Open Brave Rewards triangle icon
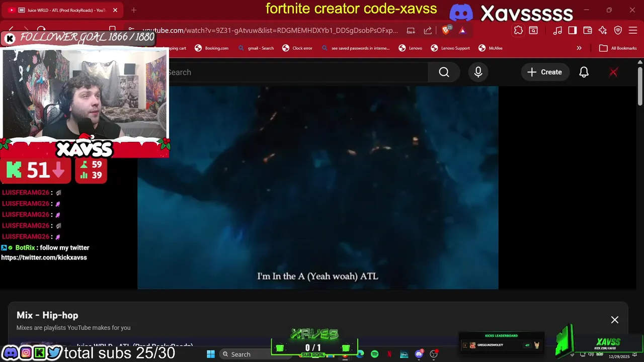 click(x=462, y=30)
